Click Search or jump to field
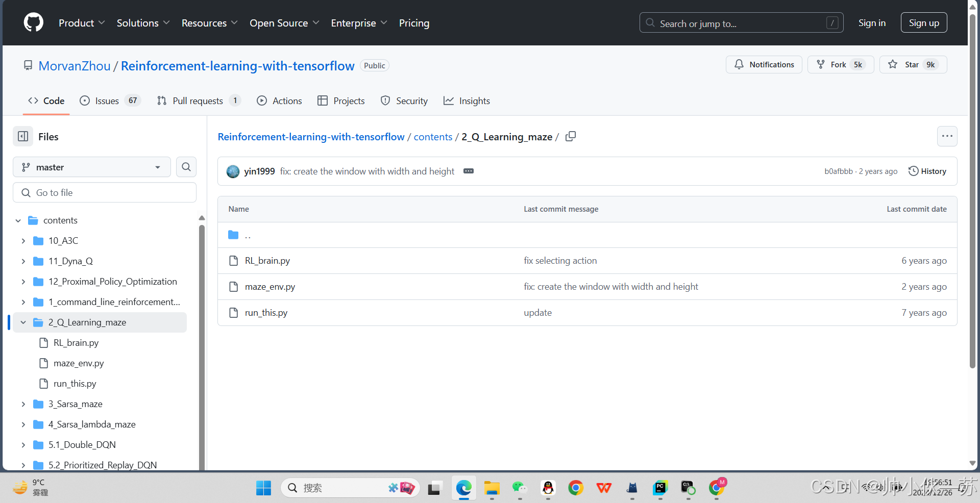The width and height of the screenshot is (980, 503). 741,23
